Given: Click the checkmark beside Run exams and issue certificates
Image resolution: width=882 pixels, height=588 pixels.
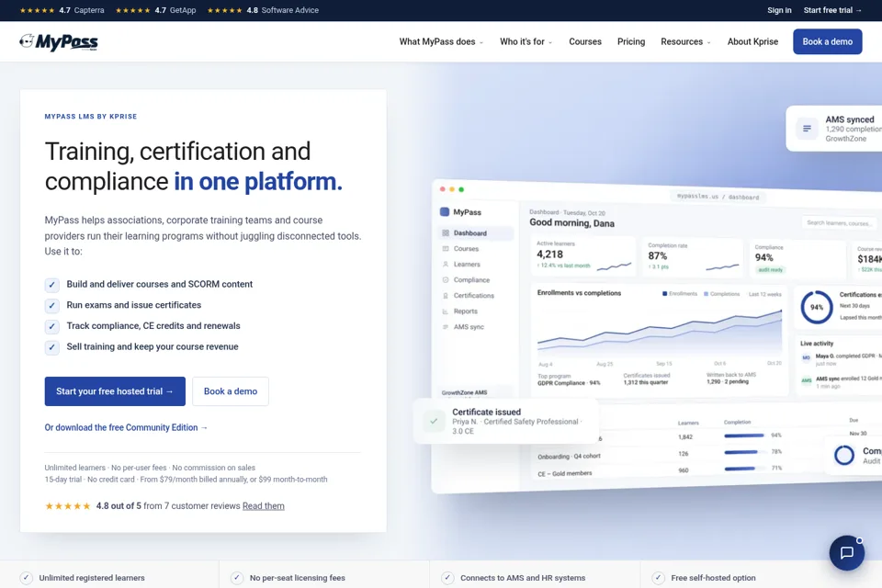Looking at the screenshot, I should coord(51,306).
